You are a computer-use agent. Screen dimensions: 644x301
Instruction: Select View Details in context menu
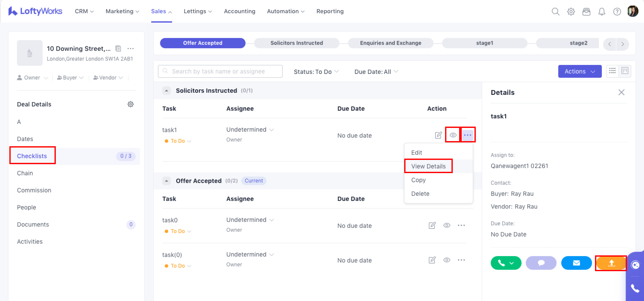tap(428, 166)
